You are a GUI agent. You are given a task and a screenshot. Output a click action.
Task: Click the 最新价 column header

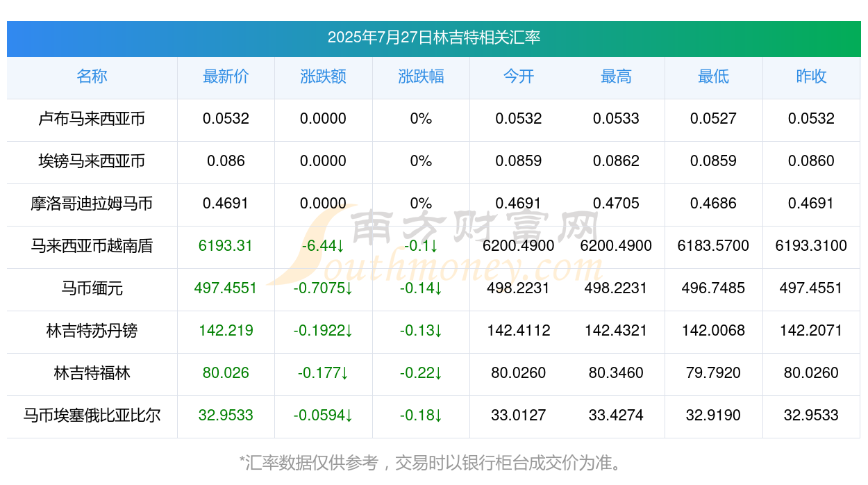tap(226, 76)
